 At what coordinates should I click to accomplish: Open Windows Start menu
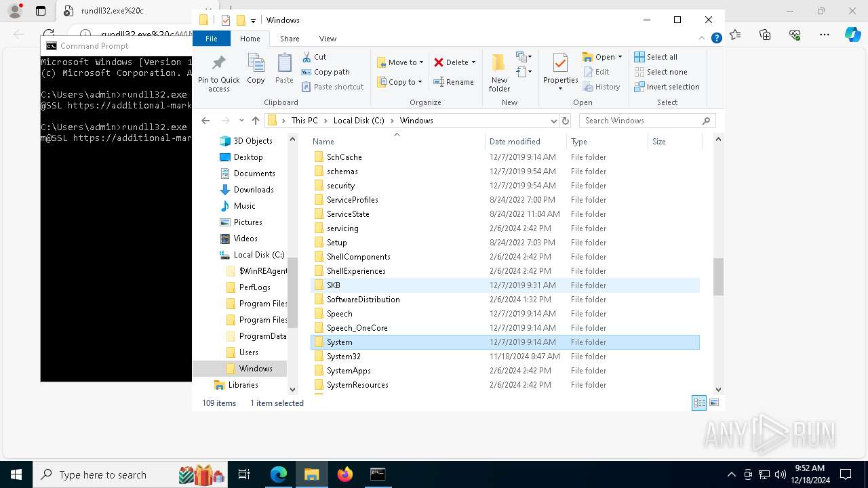click(16, 474)
